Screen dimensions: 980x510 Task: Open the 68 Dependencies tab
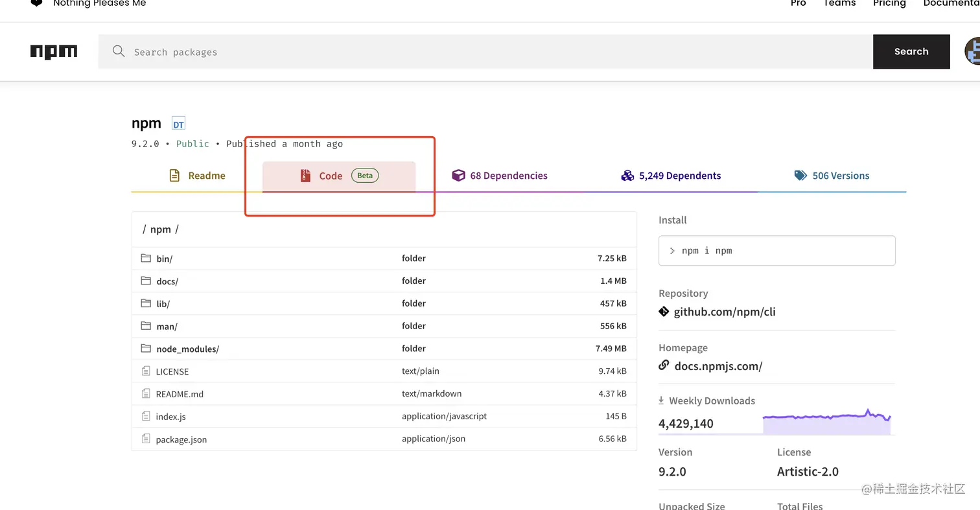(500, 176)
